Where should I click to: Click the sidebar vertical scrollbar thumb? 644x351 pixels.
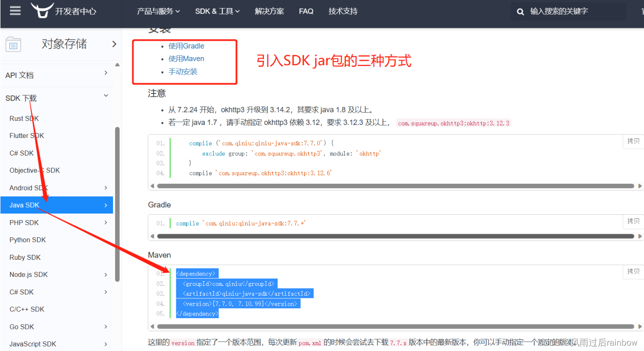tap(117, 204)
